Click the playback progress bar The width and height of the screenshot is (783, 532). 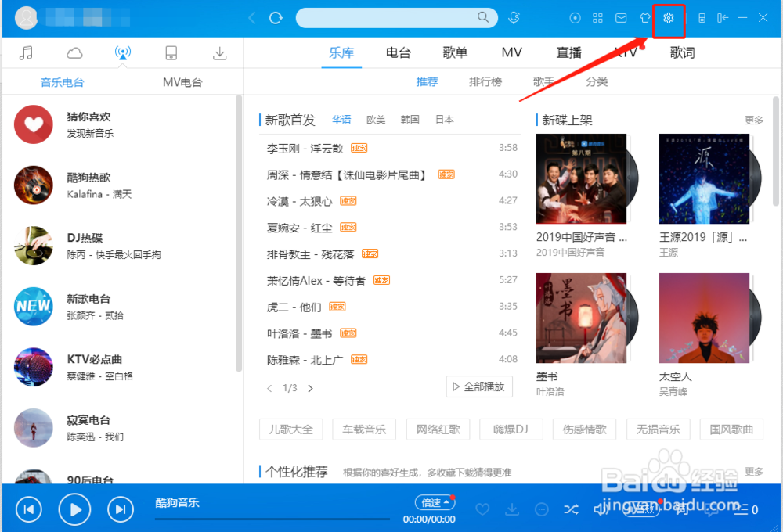point(272,519)
